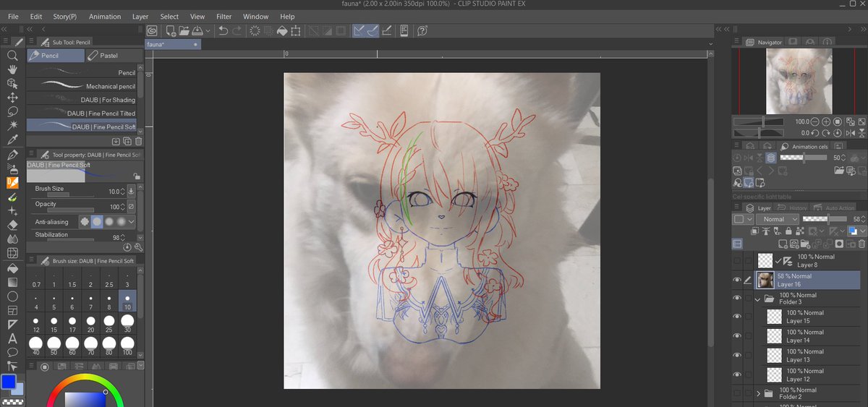Open Clip Studio launcher icon
This screenshot has height=407, width=868.
pyautogui.click(x=151, y=30)
